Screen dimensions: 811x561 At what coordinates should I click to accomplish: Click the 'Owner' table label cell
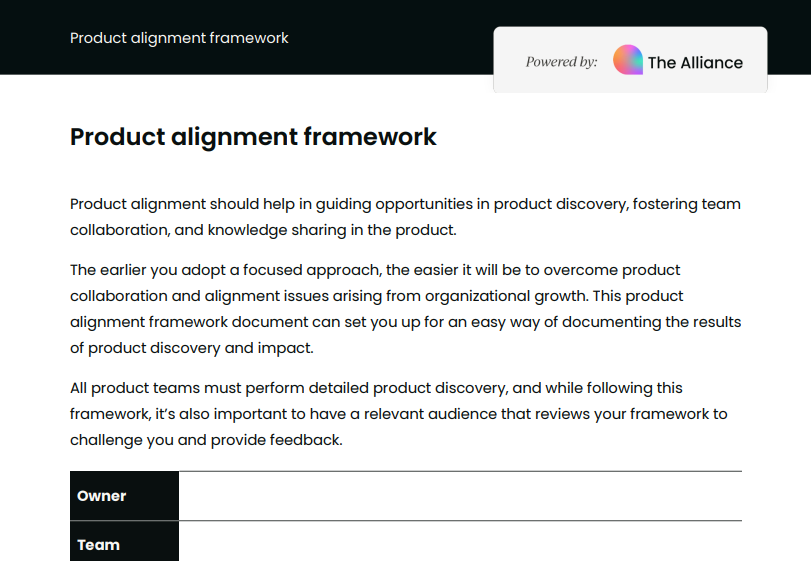[x=125, y=496]
